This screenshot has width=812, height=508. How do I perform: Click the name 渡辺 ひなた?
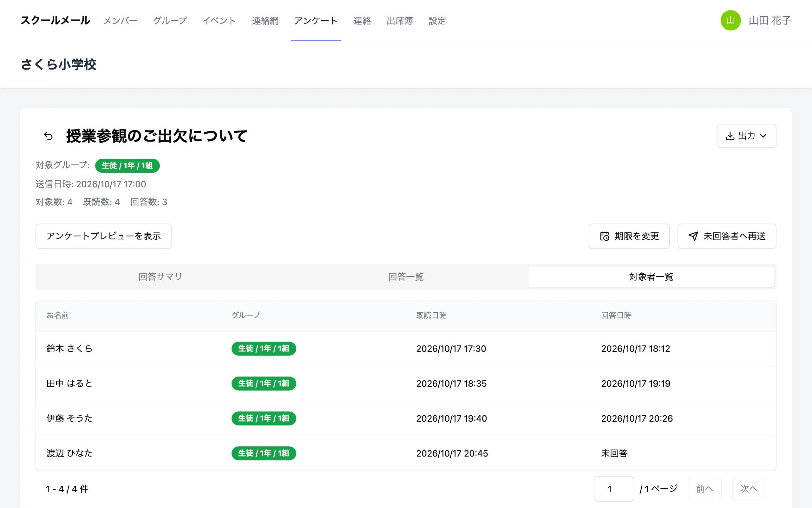[x=69, y=453]
